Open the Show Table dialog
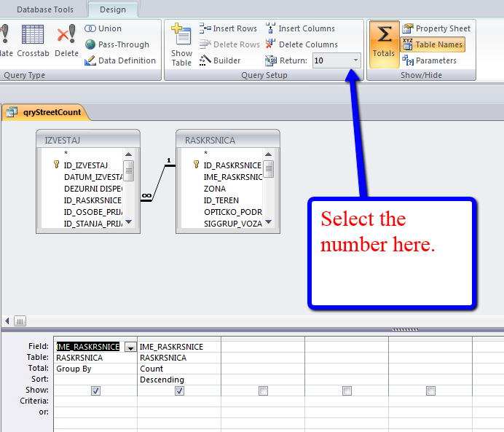This screenshot has height=432, width=504. (x=181, y=44)
